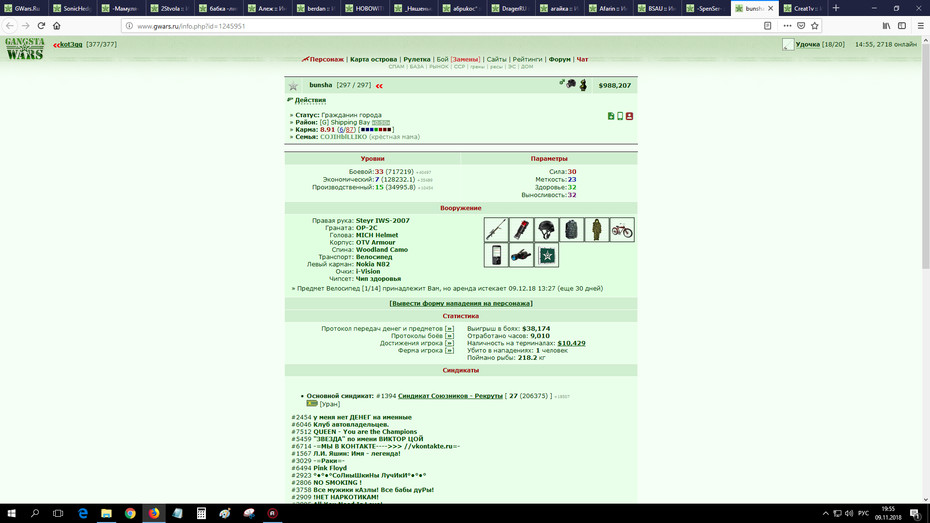Screen dimensions: 930x523
Task: Open the Firefox library icon
Action: click(886, 25)
